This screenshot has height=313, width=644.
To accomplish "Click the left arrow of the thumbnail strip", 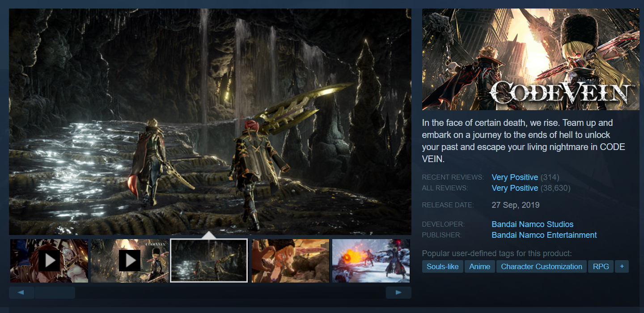I will click(21, 293).
